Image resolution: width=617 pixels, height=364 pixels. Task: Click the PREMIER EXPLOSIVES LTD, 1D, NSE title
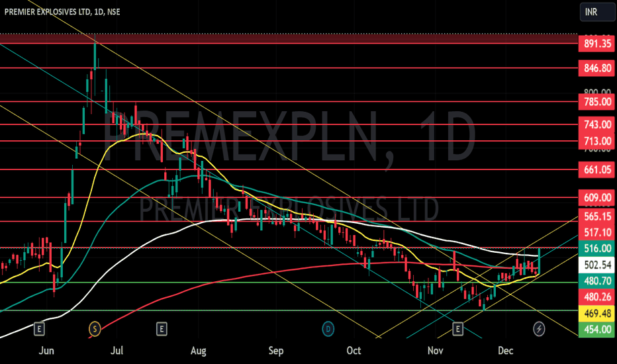[62, 12]
